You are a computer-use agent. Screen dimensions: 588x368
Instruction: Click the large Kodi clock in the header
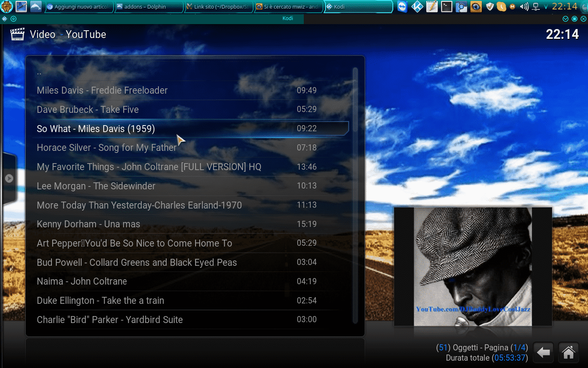coord(562,34)
